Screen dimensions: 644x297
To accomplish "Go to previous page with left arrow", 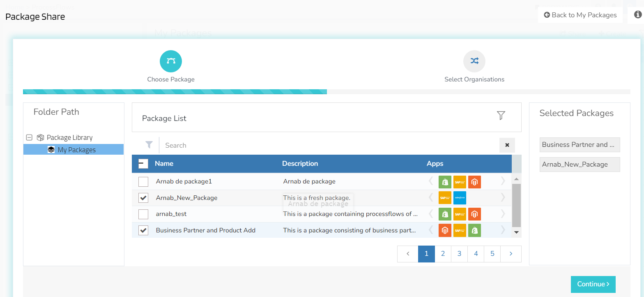I will click(x=408, y=254).
